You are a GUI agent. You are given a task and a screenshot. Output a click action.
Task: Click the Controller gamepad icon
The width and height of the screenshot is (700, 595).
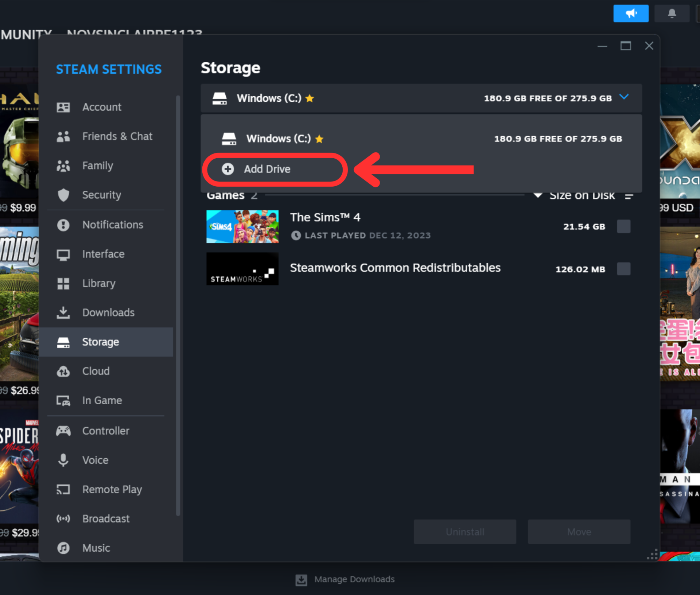pos(63,431)
